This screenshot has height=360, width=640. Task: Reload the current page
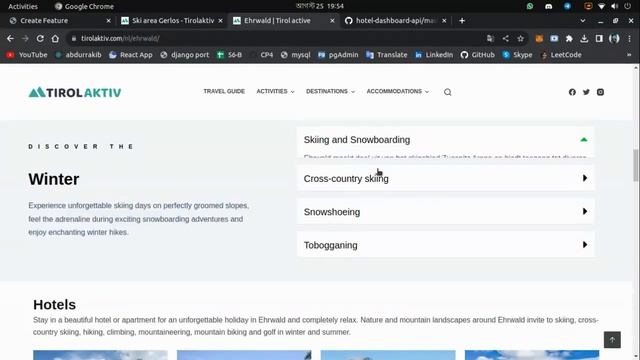pyautogui.click(x=40, y=38)
